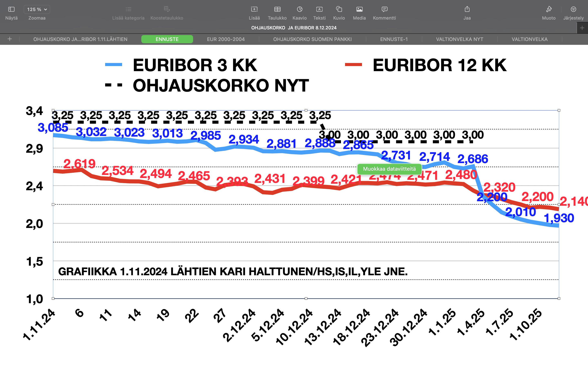The width and height of the screenshot is (588, 367).
Task: Click the Muokkaa dataviitteitä button
Action: pos(389,169)
